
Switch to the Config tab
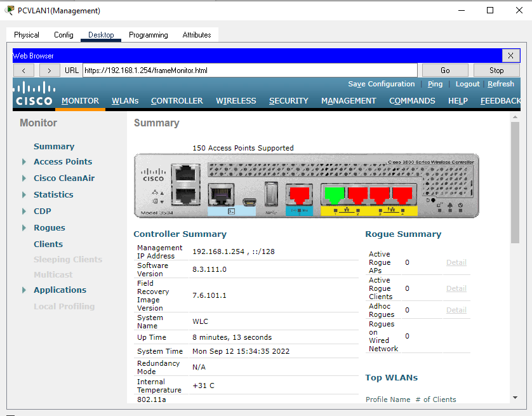click(x=63, y=35)
